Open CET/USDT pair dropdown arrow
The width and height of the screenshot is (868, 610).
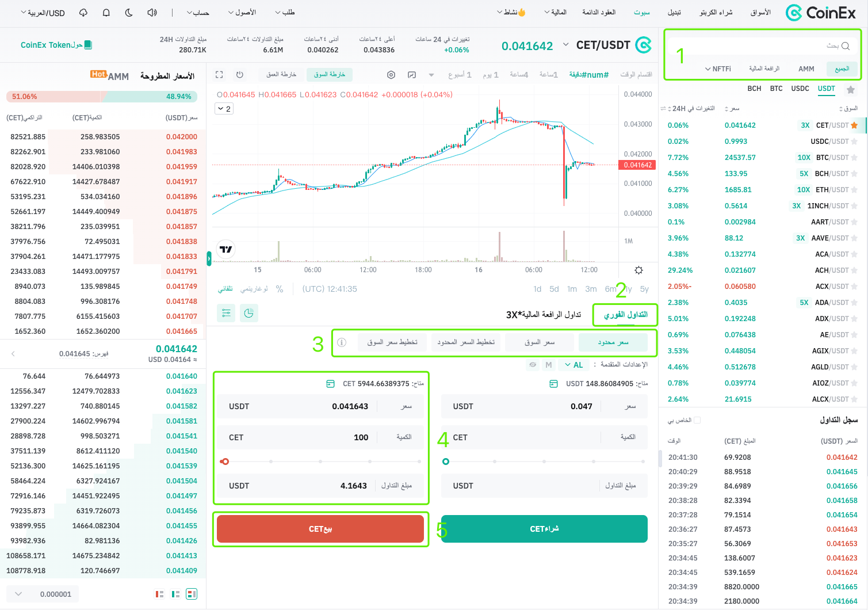[565, 44]
